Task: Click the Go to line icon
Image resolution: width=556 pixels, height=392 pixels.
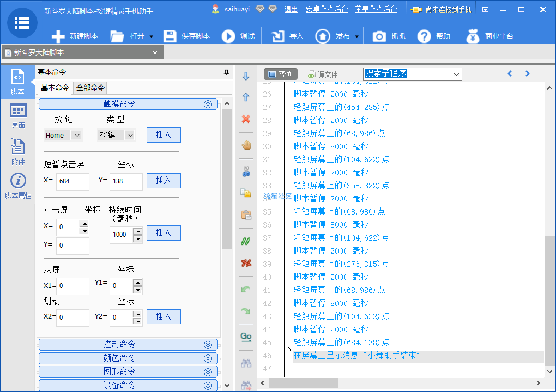Action: (x=246, y=336)
